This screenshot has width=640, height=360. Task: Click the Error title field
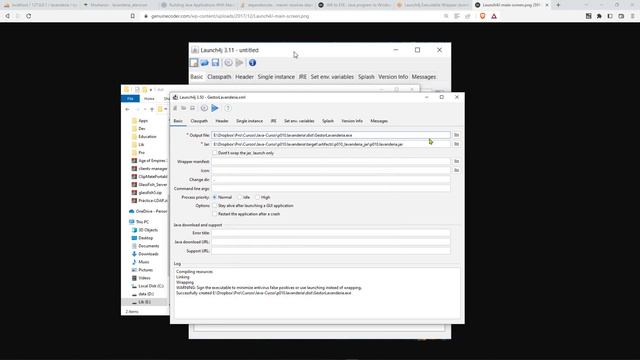(x=331, y=233)
